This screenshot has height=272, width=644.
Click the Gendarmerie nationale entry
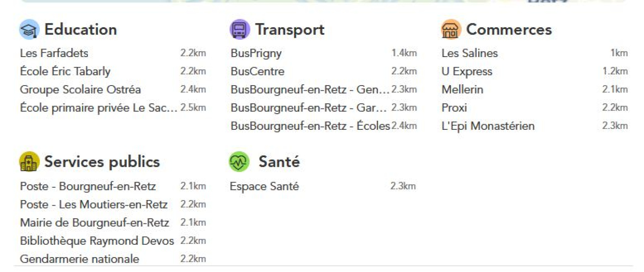(79, 259)
